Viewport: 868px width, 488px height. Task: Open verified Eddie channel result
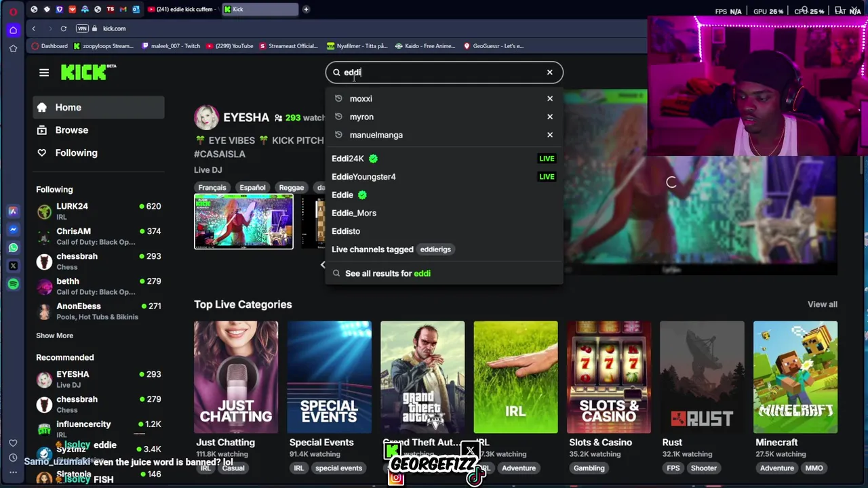(443, 195)
